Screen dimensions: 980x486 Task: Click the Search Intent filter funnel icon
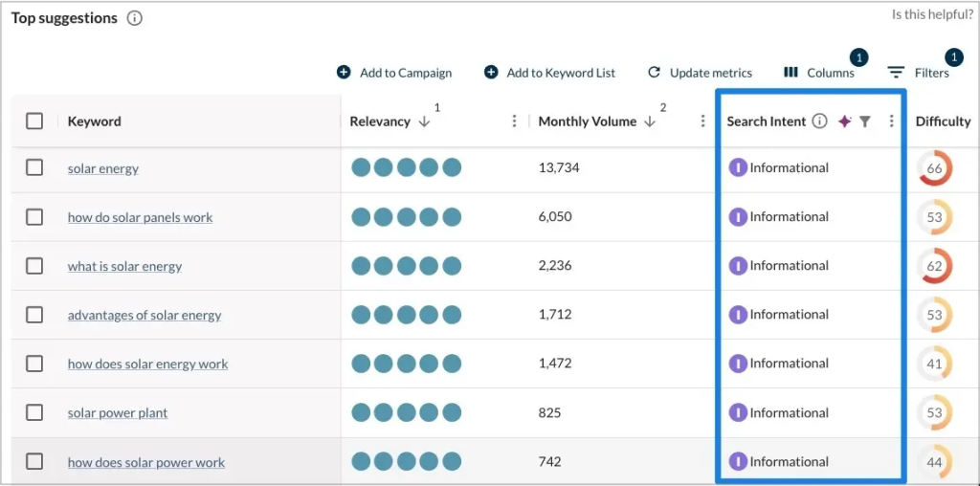(x=864, y=121)
